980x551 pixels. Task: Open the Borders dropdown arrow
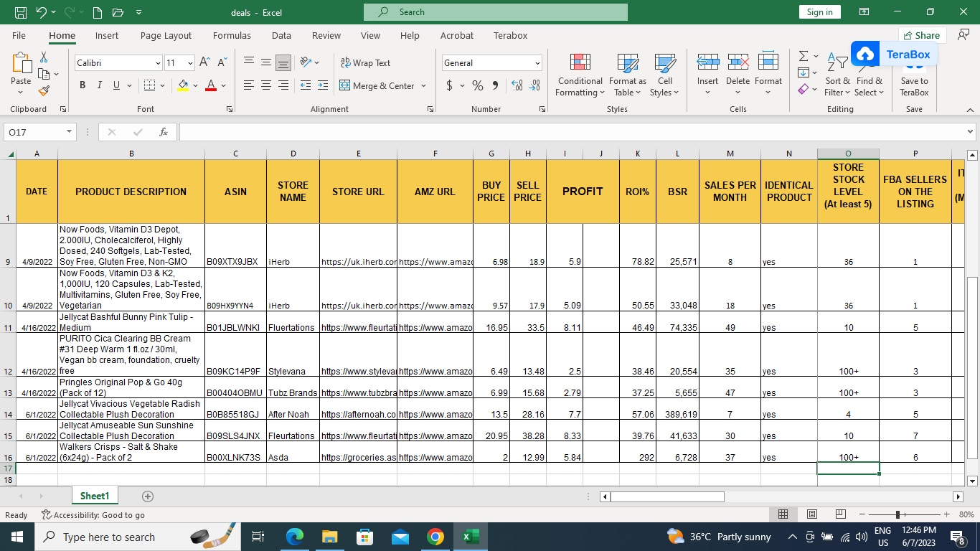[162, 86]
